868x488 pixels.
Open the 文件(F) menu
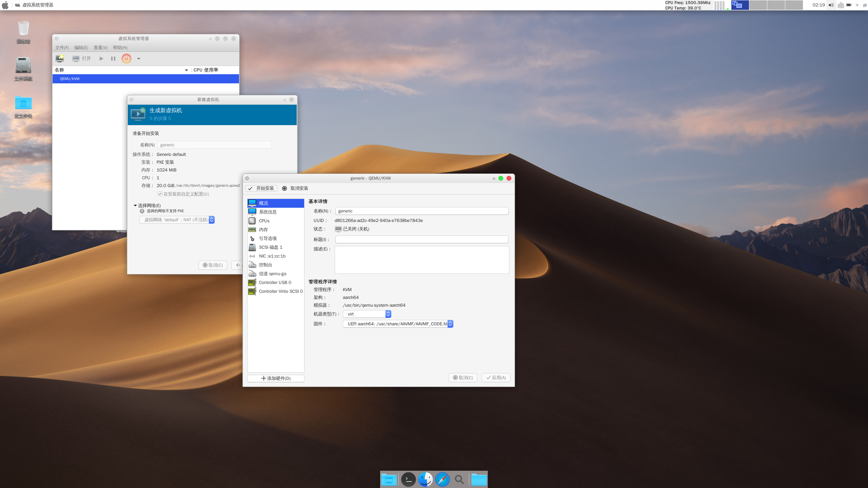click(x=62, y=48)
